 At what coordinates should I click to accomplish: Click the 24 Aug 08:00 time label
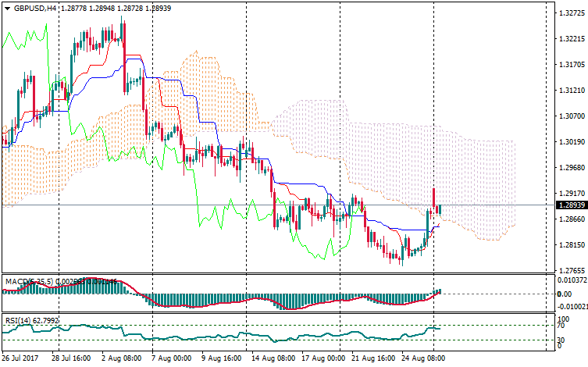[x=423, y=357]
